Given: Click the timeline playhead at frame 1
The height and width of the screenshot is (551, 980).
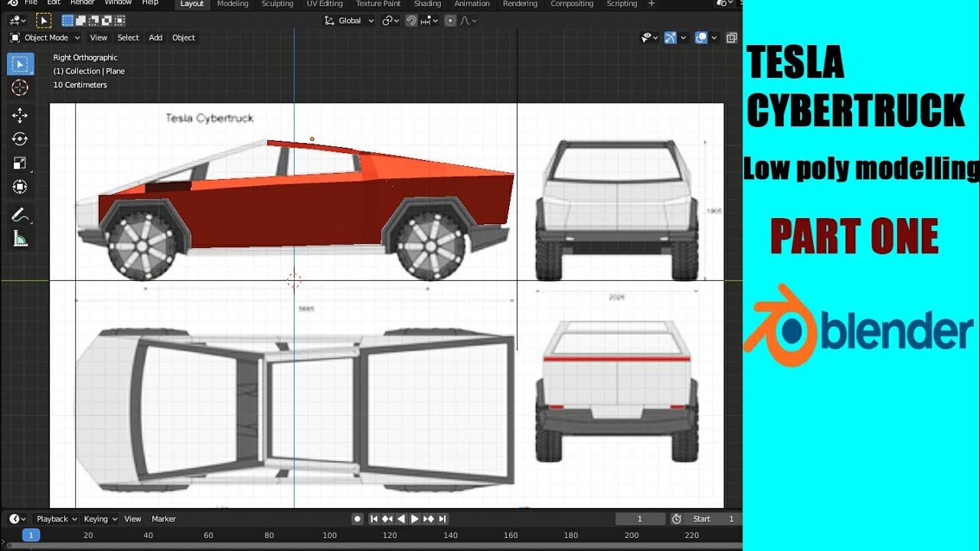Looking at the screenshot, I should click(31, 536).
